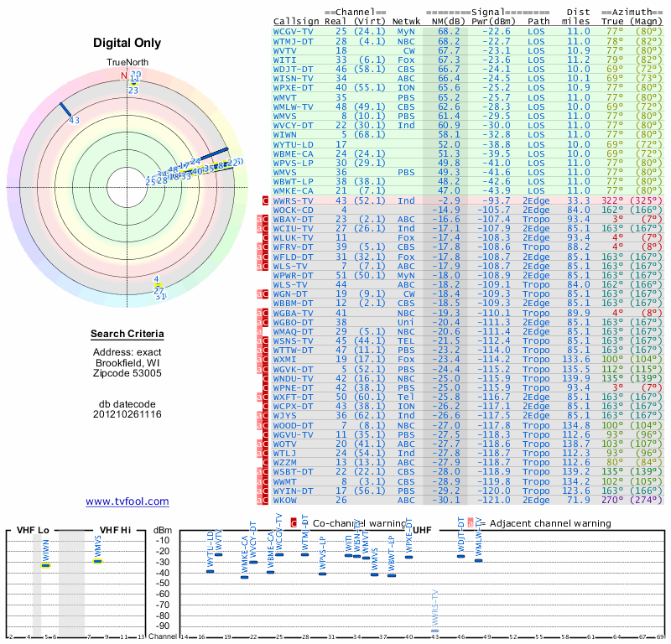Image resolution: width=671 pixels, height=644 pixels.
Task: Open the www.tvfool.com link
Action: [x=127, y=501]
